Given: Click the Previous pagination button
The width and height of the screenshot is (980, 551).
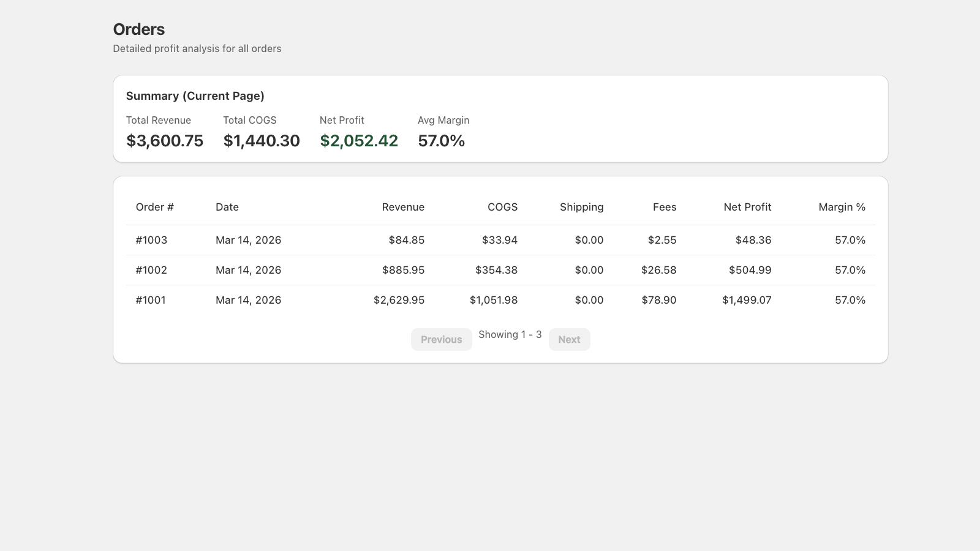Looking at the screenshot, I should (x=441, y=339).
